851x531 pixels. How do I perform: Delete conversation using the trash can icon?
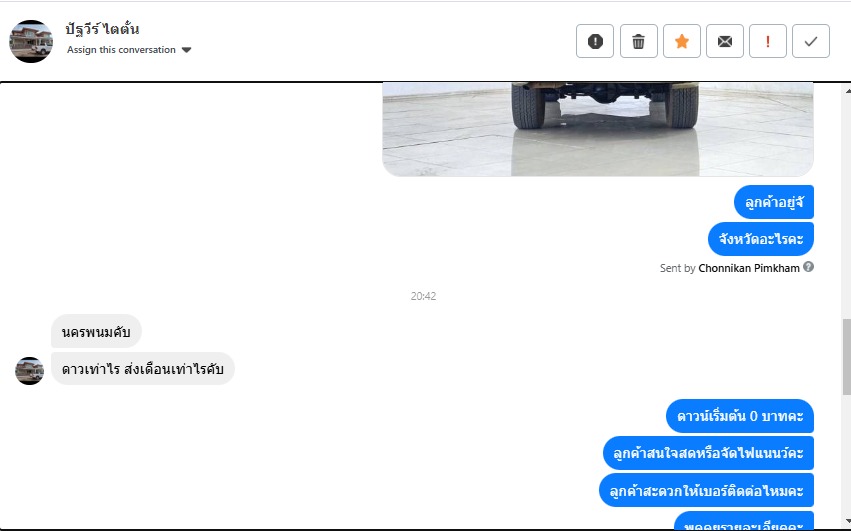pos(639,41)
